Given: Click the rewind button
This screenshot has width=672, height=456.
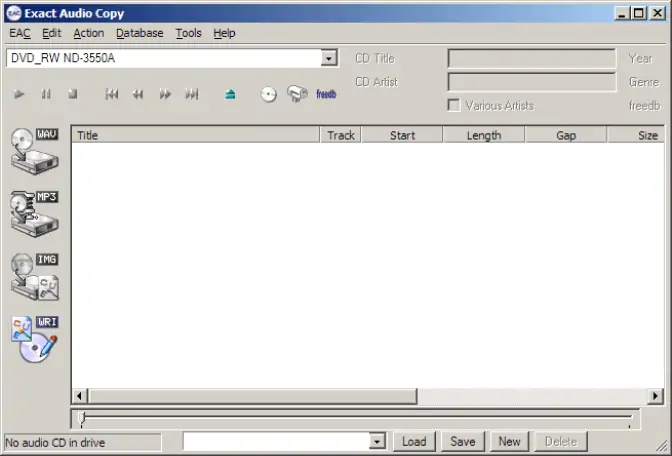Looking at the screenshot, I should pyautogui.click(x=138, y=94).
